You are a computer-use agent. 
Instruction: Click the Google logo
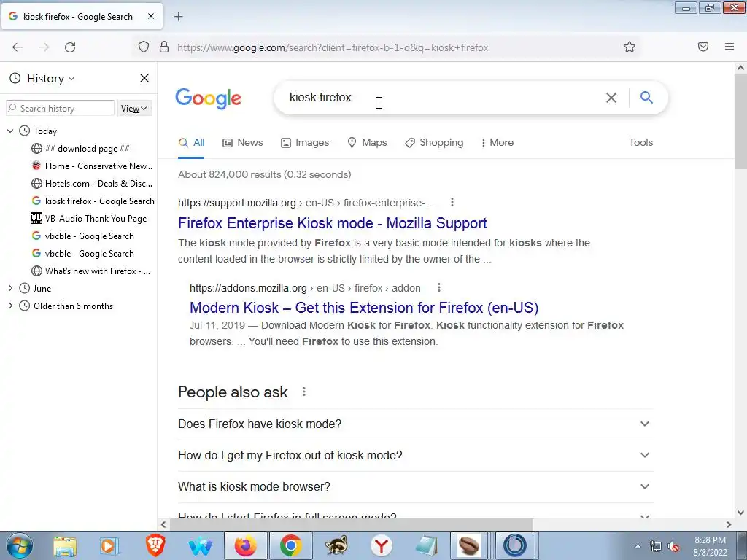click(x=208, y=98)
